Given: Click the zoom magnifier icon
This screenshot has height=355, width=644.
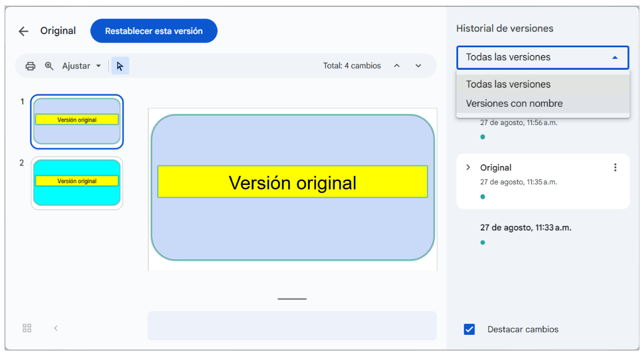Looking at the screenshot, I should coord(49,66).
